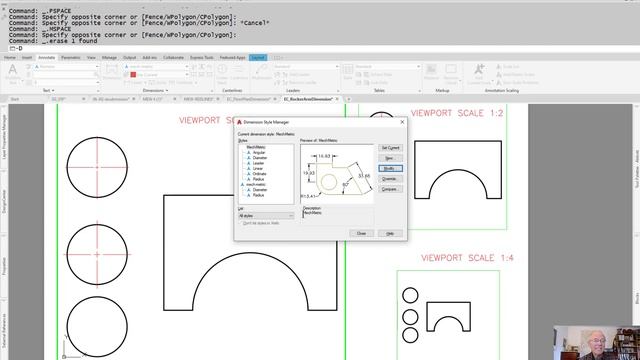This screenshot has width=640, height=360.
Task: Click the dimension style preview image
Action: pyautogui.click(x=337, y=173)
